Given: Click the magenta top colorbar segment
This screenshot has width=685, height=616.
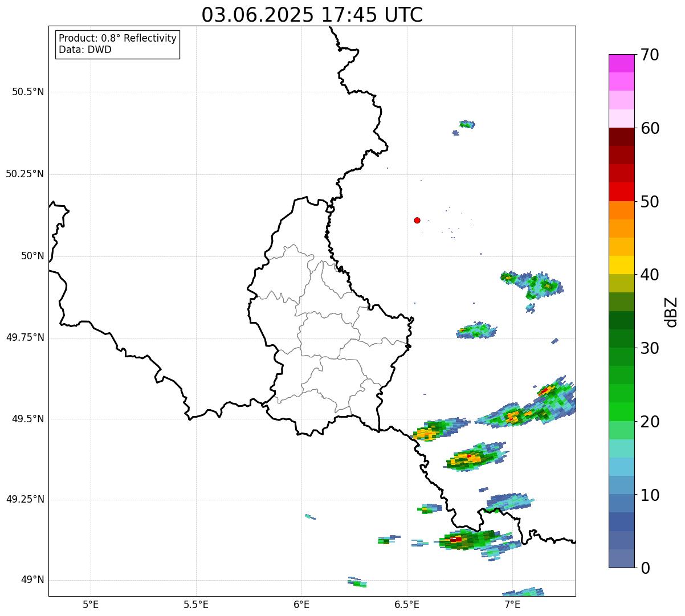Looking at the screenshot, I should (x=621, y=63).
